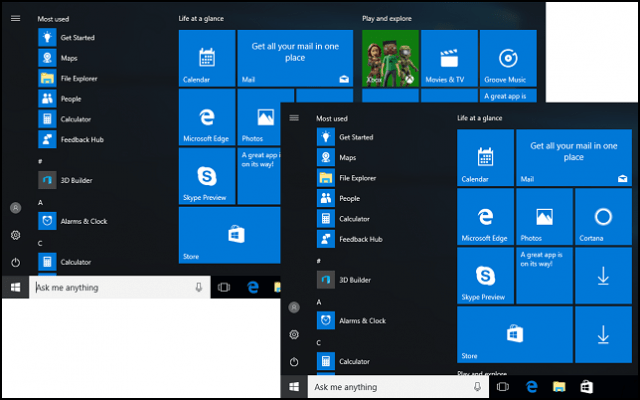Launch Feedback Hub in the front Start menu
The image size is (640, 400).
click(350, 239)
